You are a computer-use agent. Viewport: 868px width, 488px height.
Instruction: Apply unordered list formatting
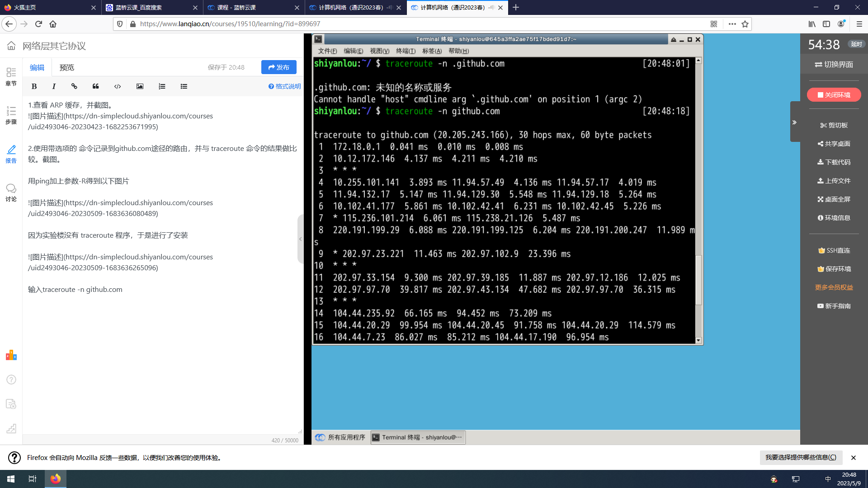pyautogui.click(x=184, y=86)
